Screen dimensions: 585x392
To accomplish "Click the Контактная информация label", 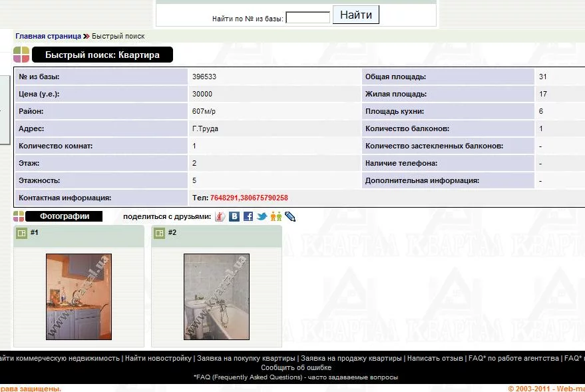I will [65, 198].
